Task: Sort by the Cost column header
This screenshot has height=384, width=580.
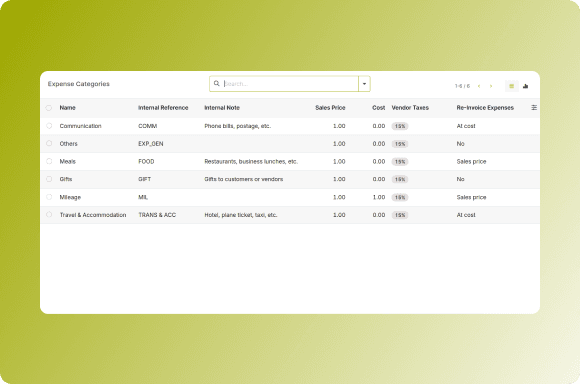Action: (x=378, y=108)
